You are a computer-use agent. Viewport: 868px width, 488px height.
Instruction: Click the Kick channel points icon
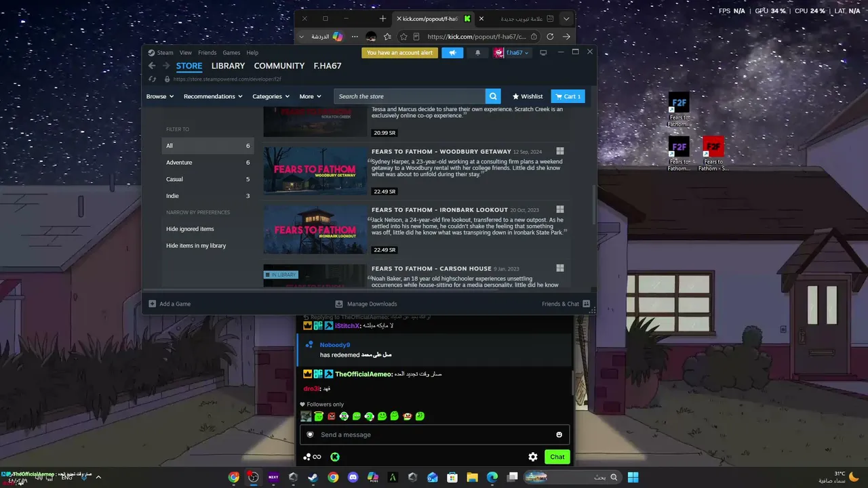312,457
